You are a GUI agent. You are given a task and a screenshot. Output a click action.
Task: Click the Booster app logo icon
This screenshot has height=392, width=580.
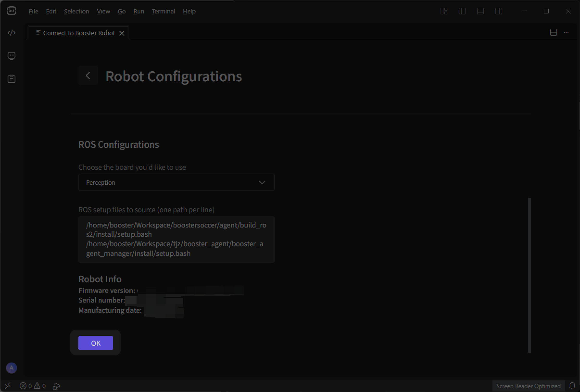click(12, 11)
